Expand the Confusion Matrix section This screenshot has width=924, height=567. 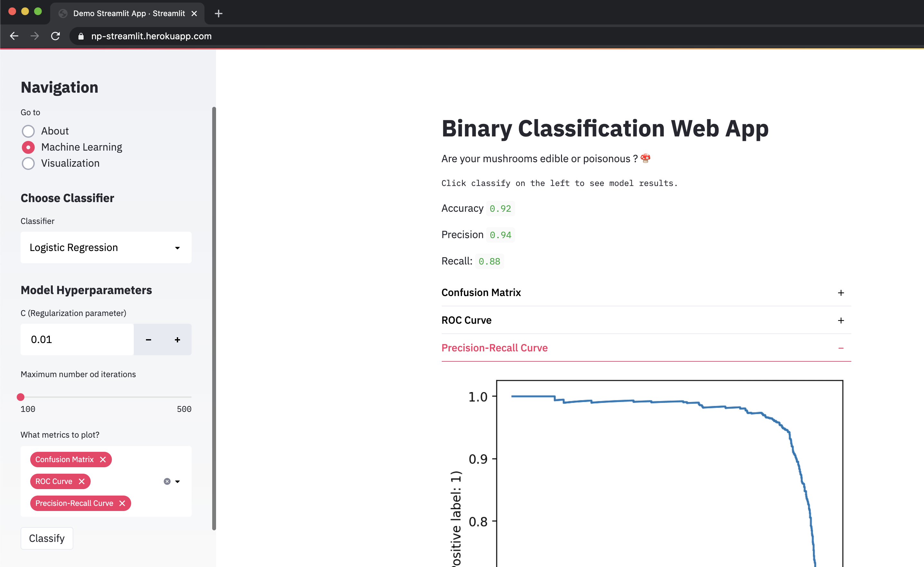point(646,292)
